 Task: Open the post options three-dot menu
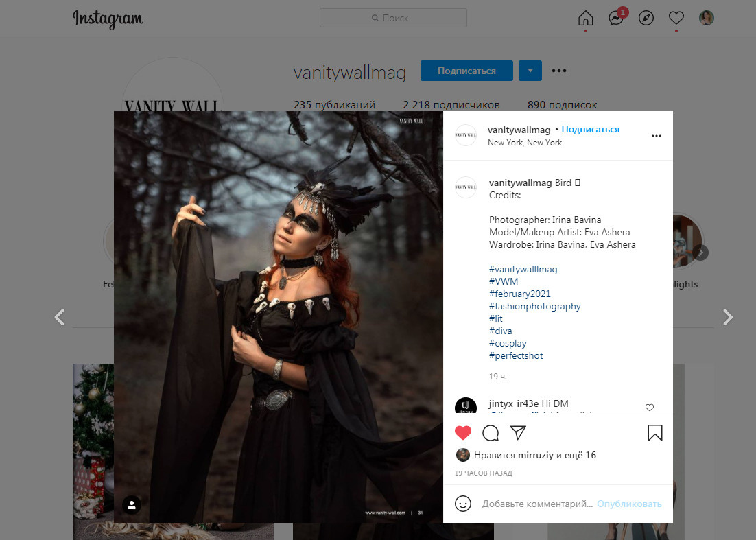[x=656, y=136]
